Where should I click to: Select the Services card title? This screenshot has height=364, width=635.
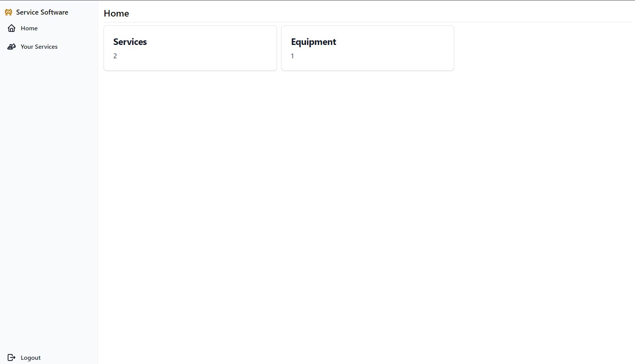tap(130, 42)
